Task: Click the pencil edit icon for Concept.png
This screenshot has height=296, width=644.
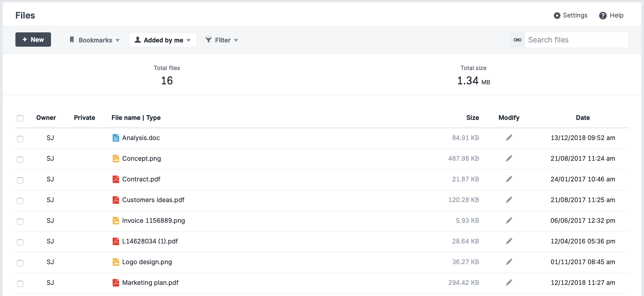Action: tap(509, 158)
